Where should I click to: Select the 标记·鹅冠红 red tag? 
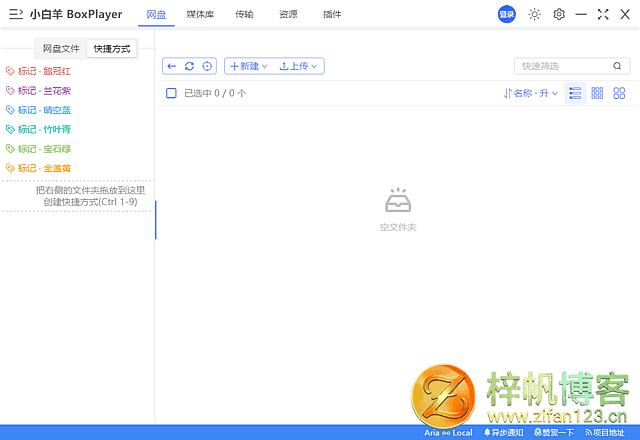(38, 71)
